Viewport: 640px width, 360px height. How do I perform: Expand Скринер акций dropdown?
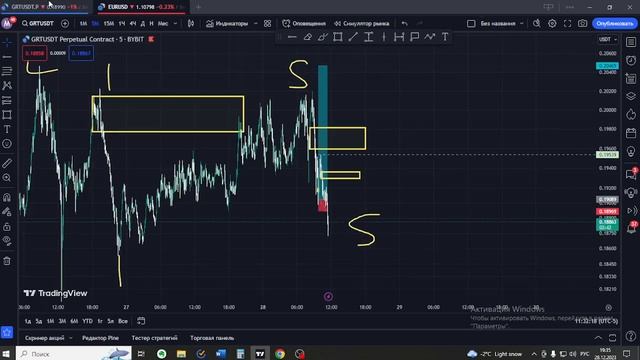(x=71, y=338)
